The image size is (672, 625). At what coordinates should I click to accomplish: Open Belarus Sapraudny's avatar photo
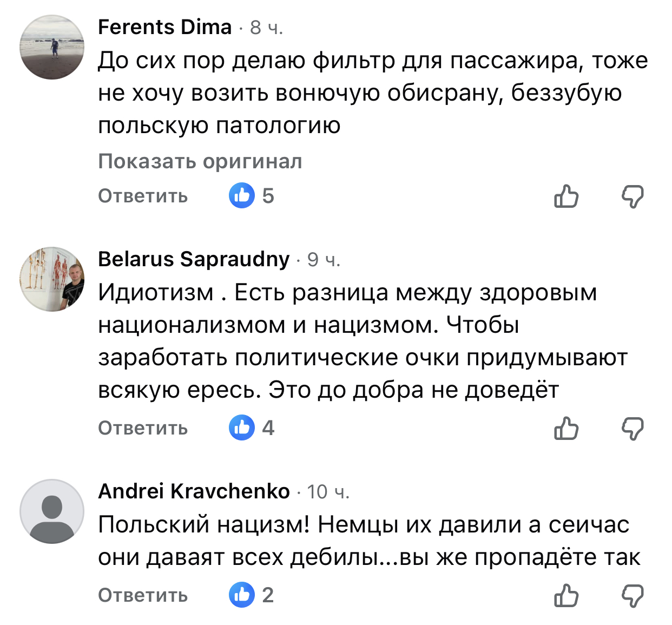click(52, 279)
